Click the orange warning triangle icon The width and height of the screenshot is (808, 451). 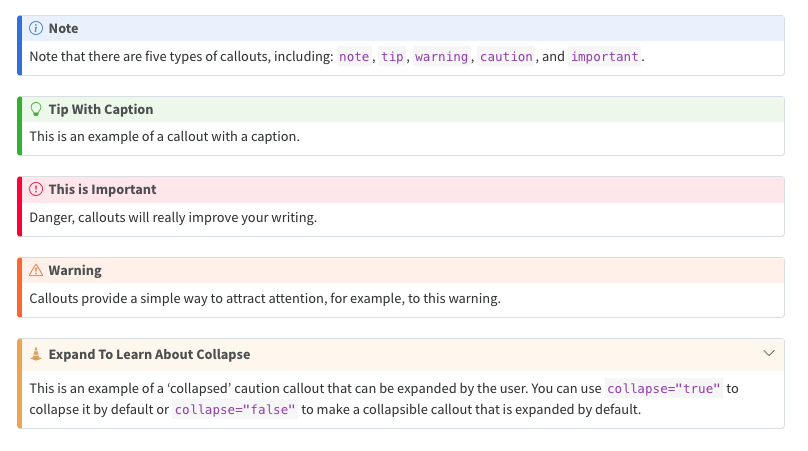(36, 270)
